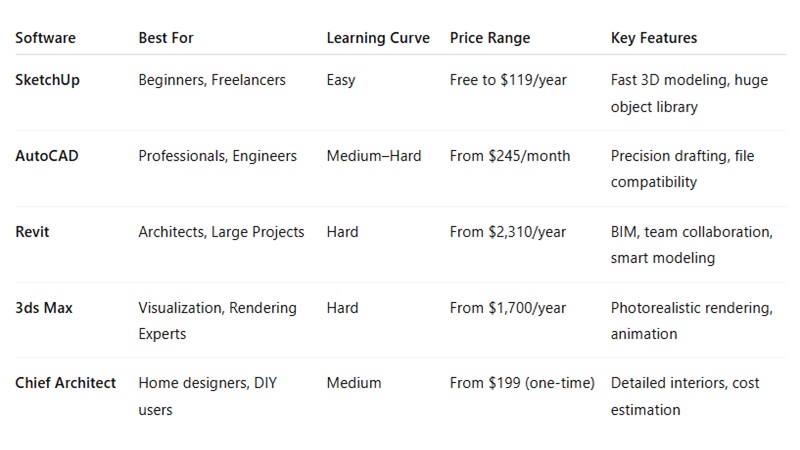Screen dimensions: 800x450
Task: Click the Key Features column header
Action: click(654, 38)
